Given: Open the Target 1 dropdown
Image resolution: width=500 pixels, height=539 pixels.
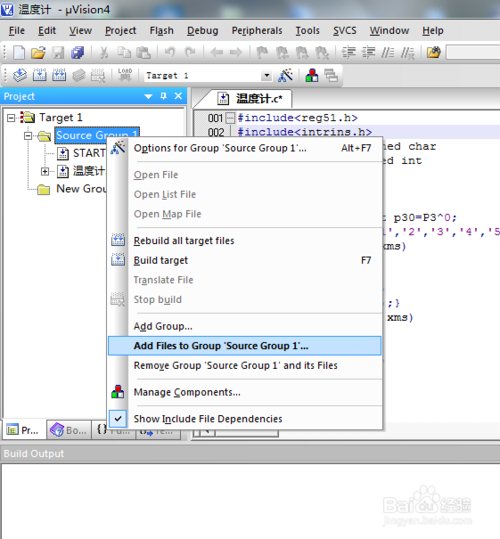Looking at the screenshot, I should [266, 75].
